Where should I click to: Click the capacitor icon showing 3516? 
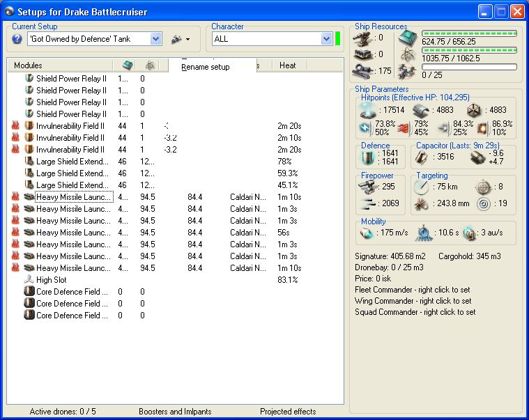[421, 157]
